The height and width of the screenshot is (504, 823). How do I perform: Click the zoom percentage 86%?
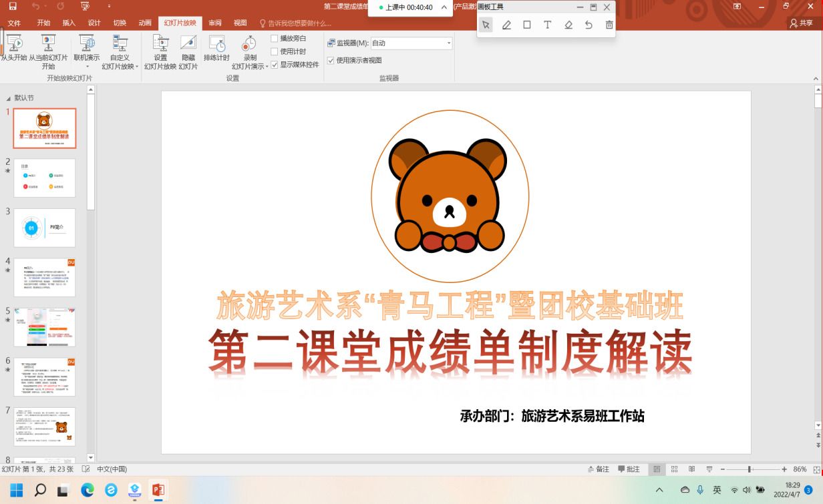[800, 469]
